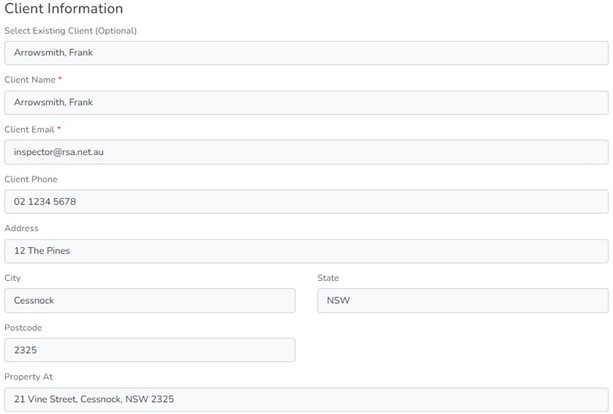Click the Property At address field
The image size is (613, 414).
(306, 400)
